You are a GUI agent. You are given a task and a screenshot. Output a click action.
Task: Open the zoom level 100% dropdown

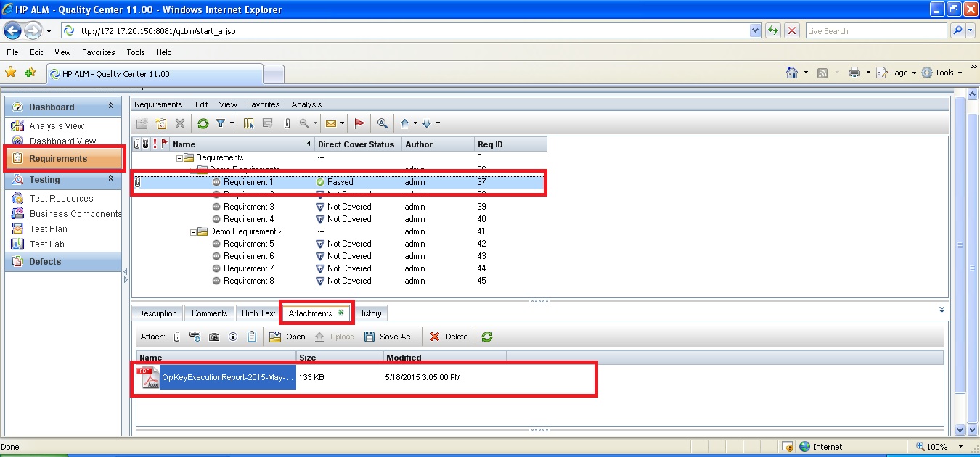962,447
